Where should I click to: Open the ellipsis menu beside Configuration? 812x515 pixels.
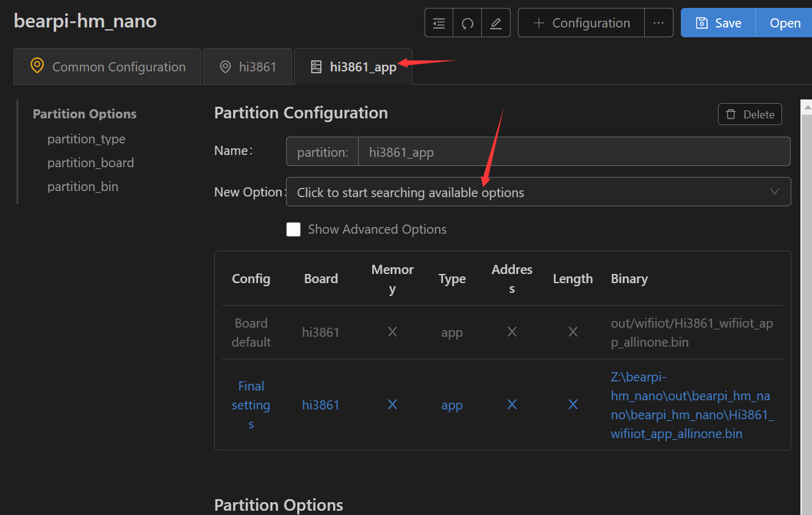tap(658, 22)
